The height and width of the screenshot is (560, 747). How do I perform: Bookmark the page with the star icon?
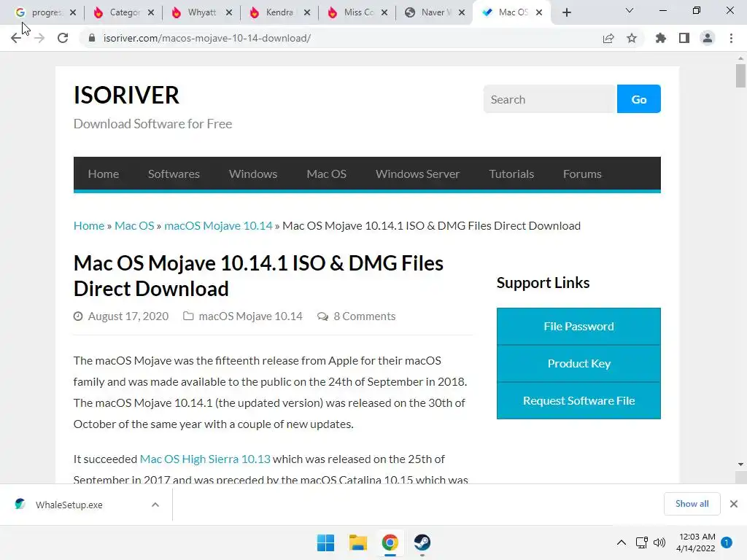[x=632, y=38]
